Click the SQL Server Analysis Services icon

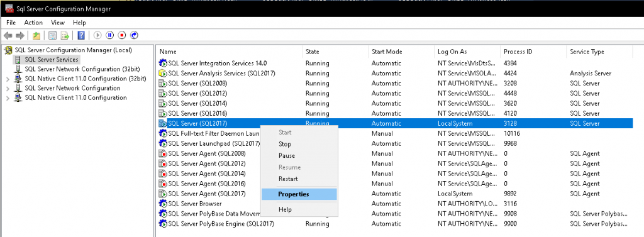(x=163, y=74)
